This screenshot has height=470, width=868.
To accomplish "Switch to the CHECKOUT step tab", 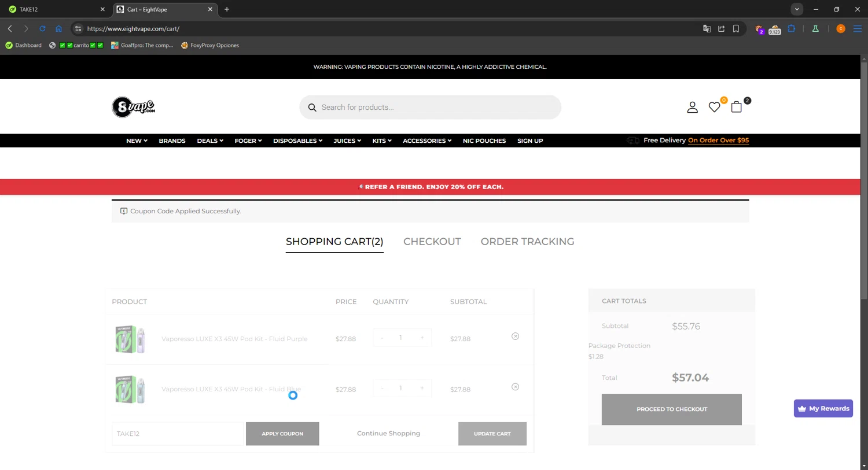I will click(432, 242).
